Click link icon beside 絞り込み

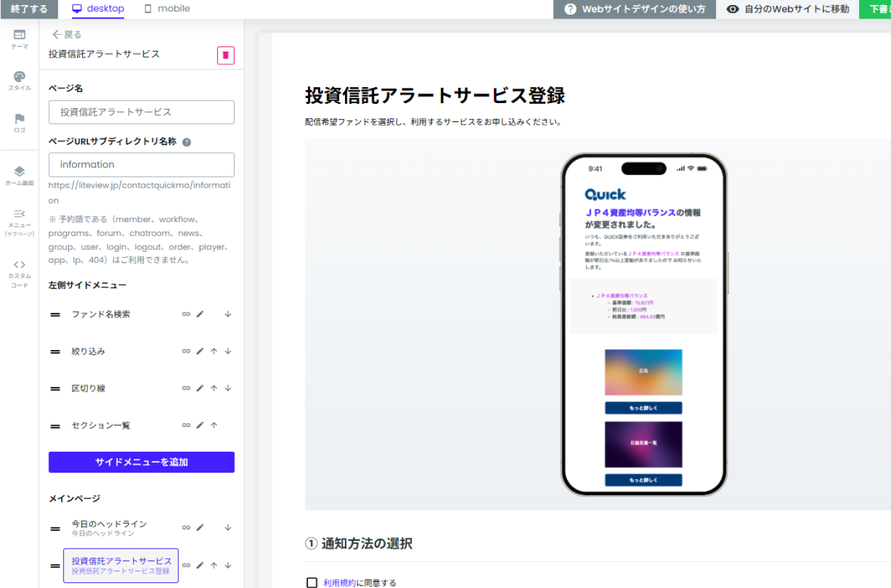pyautogui.click(x=186, y=351)
